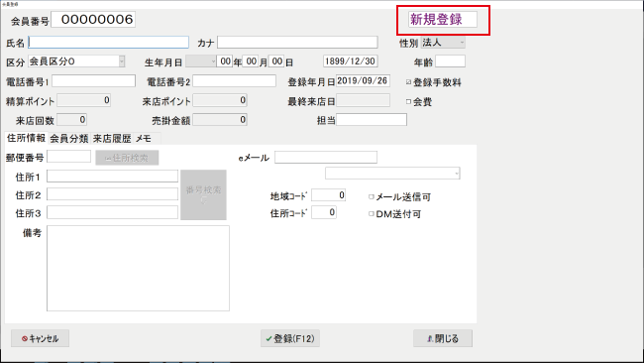Click the 登録年月日 field 2019/09/26
This screenshot has height=363, width=644.
point(363,81)
